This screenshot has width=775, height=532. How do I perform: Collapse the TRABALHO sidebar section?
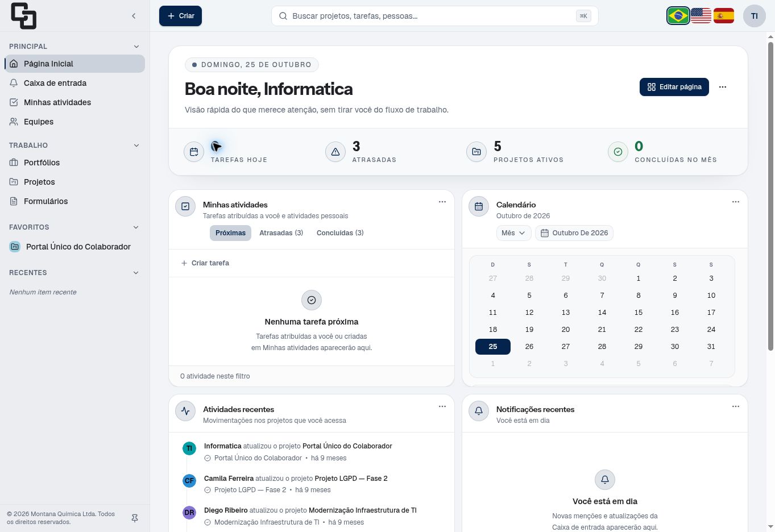click(136, 146)
